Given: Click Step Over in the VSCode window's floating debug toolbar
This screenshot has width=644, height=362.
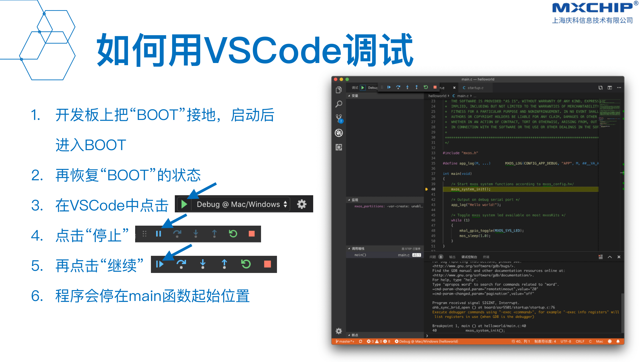Looking at the screenshot, I should tap(398, 87).
